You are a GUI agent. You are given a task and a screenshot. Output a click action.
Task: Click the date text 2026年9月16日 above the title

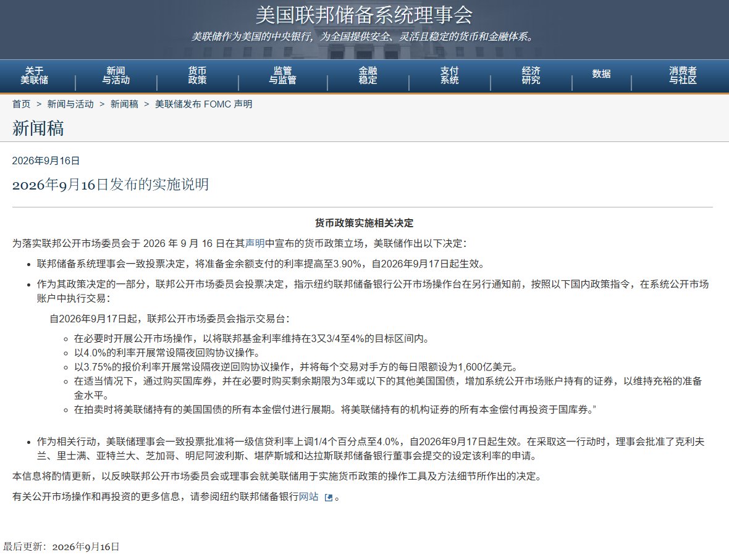click(46, 161)
